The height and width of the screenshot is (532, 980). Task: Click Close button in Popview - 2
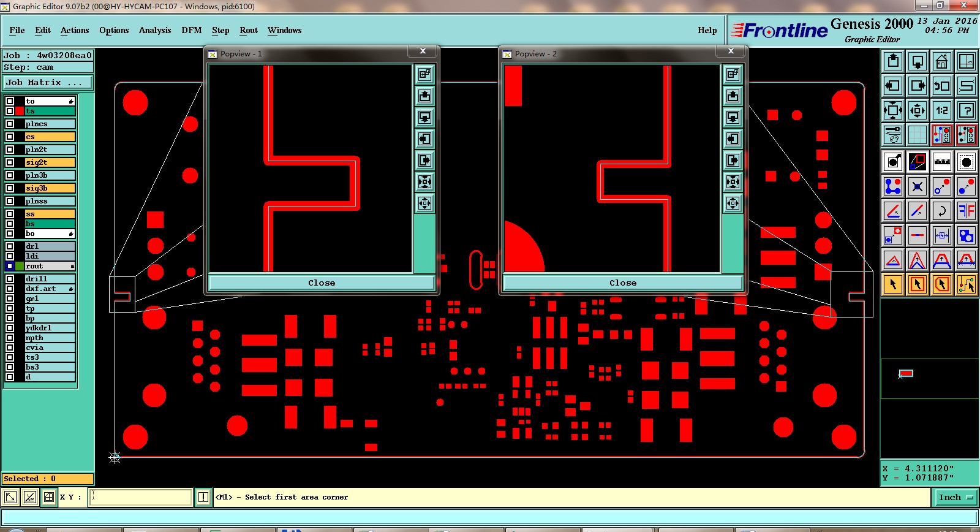(623, 283)
